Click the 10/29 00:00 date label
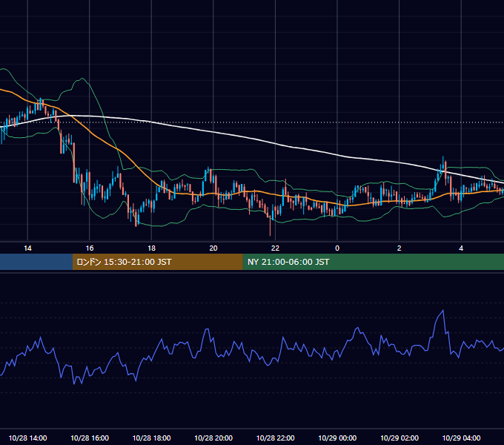Viewport: 504px width, 445px height. click(x=337, y=438)
